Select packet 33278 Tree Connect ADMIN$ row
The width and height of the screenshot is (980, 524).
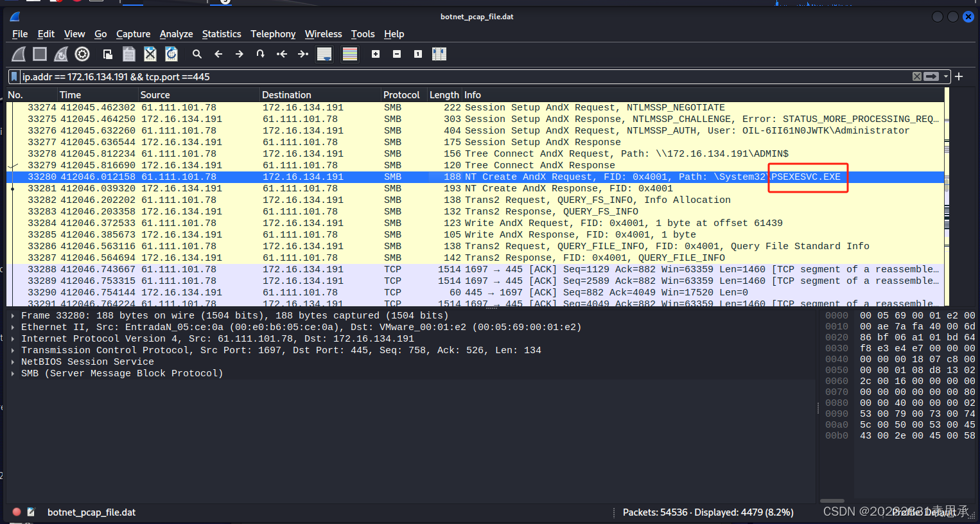pyautogui.click(x=475, y=154)
